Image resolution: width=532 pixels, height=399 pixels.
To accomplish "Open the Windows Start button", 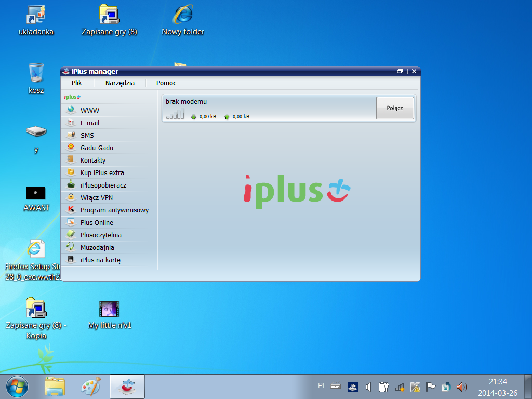I will [17, 387].
